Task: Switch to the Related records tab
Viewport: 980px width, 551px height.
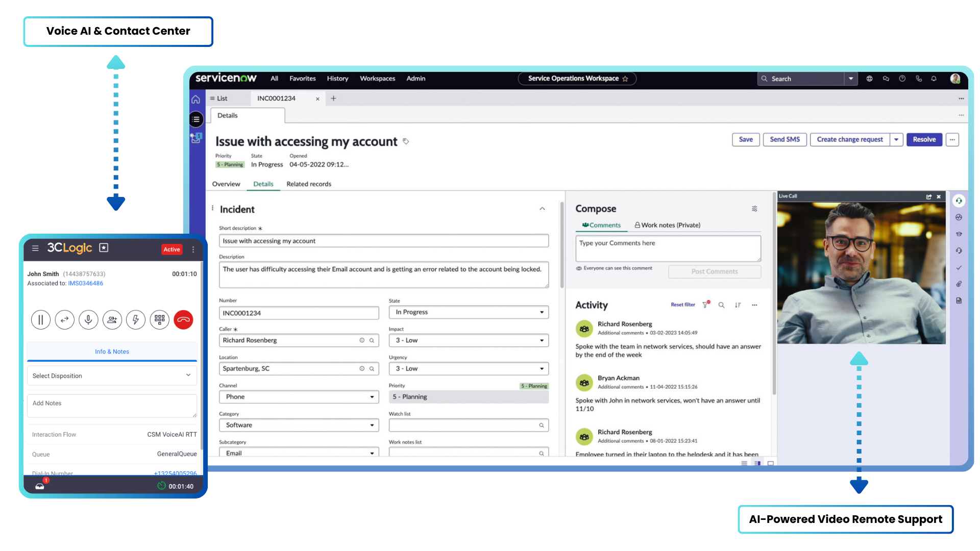Action: coord(309,184)
